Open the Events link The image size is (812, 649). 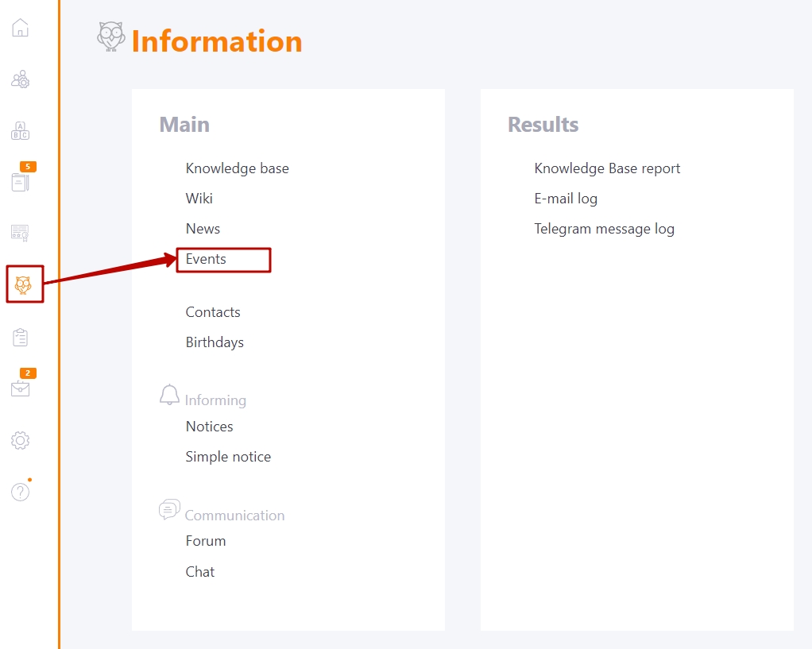(206, 259)
